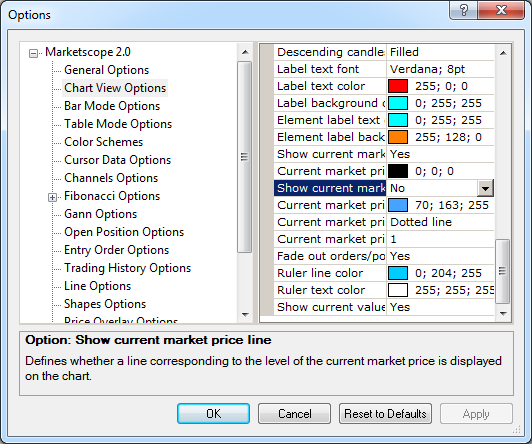Click properties grid scrollbar thumb
Viewport: 532px width, 444px height.
[502, 271]
